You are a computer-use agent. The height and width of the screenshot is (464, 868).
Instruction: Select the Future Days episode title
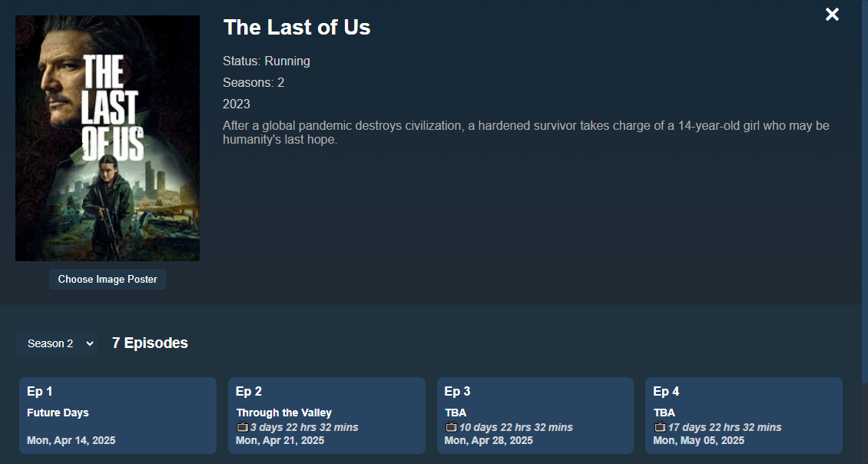click(58, 413)
